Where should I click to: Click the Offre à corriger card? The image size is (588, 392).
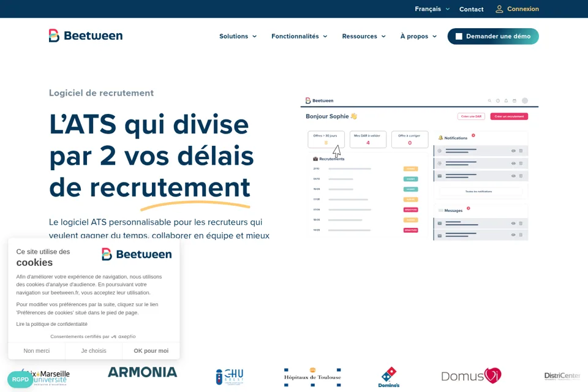410,139
